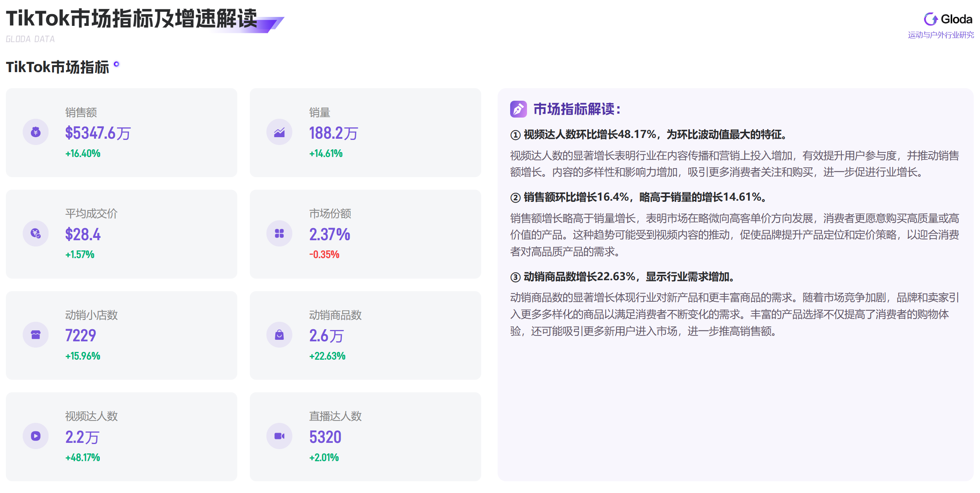The image size is (980, 493).
Task: Click headline ① about 视频达人数环比增长48.17%
Action: (649, 134)
